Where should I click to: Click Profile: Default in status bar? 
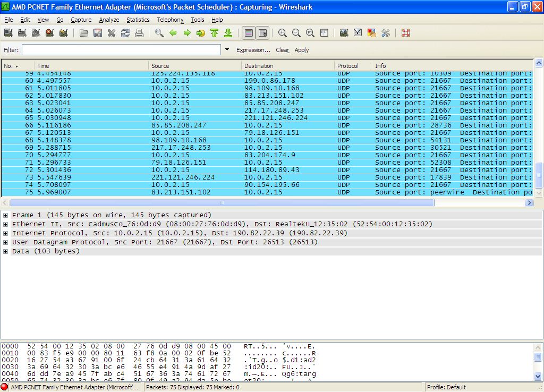[x=446, y=387]
